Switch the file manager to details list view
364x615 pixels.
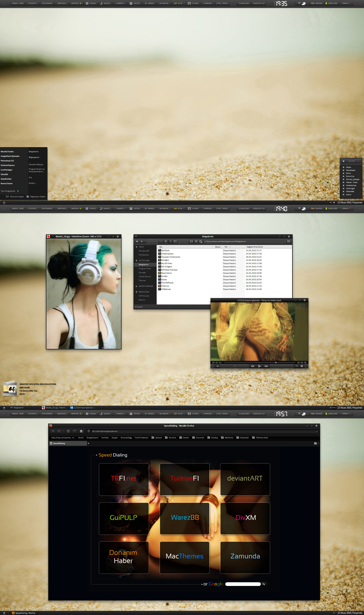[x=170, y=241]
